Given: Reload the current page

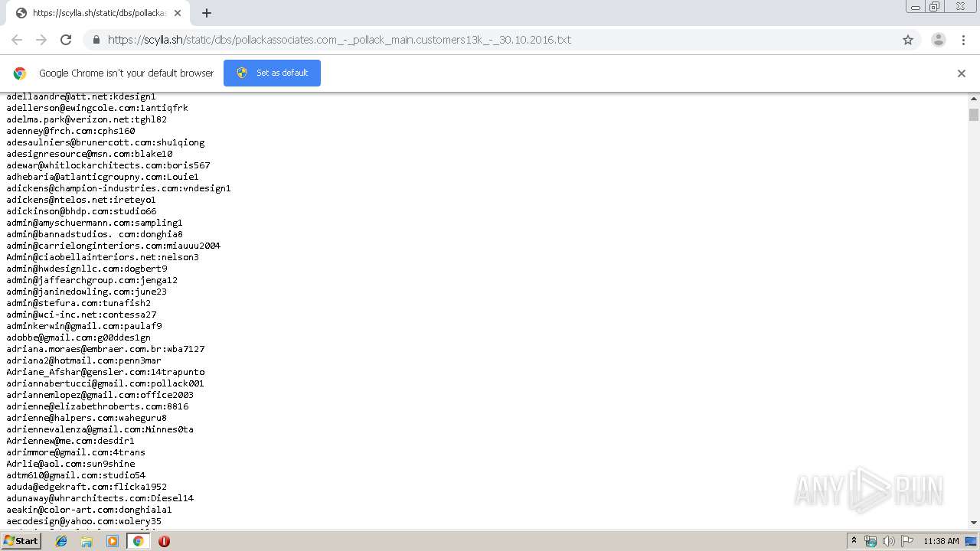Looking at the screenshot, I should point(66,40).
